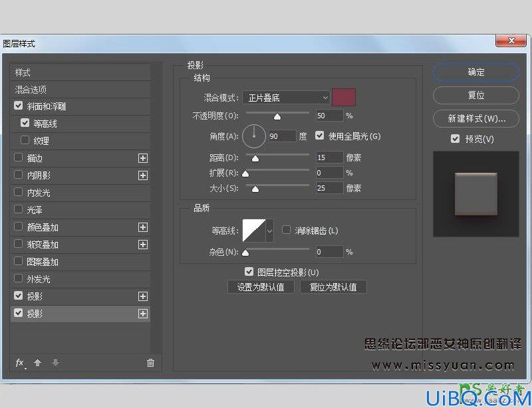Click plus icon on first 投影 row
The width and height of the screenshot is (532, 408).
[x=143, y=296]
